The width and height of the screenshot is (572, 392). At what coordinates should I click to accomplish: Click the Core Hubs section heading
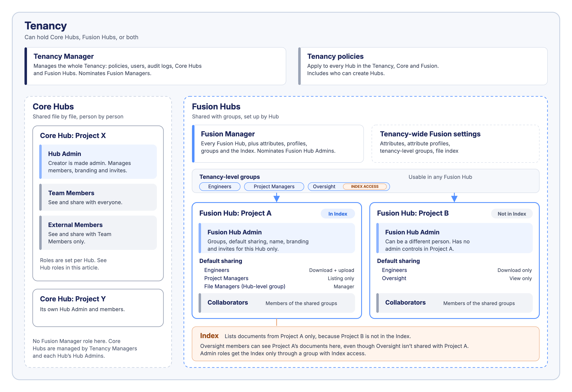tap(53, 107)
